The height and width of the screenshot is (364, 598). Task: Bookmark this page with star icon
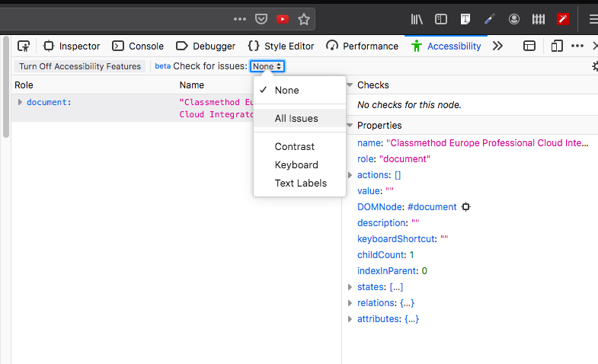(x=304, y=19)
